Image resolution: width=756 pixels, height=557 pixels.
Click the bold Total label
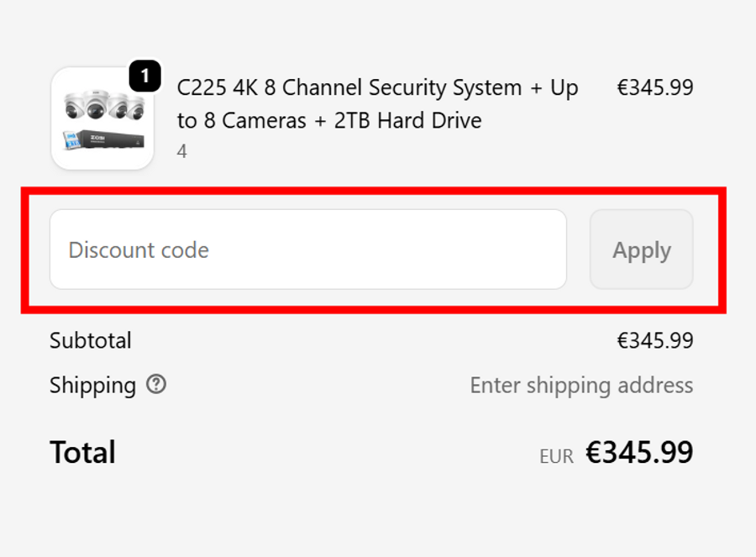pyautogui.click(x=82, y=453)
